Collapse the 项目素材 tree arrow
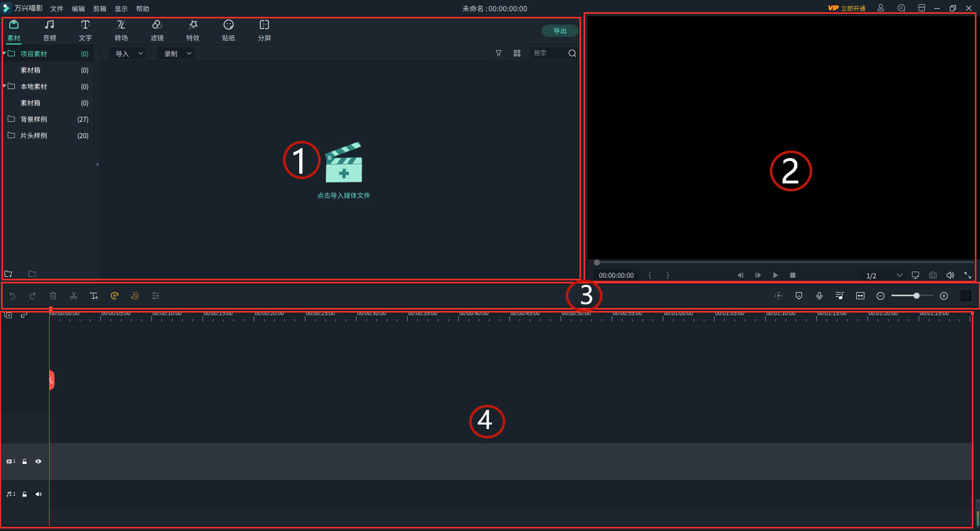The image size is (980, 531). (5, 53)
